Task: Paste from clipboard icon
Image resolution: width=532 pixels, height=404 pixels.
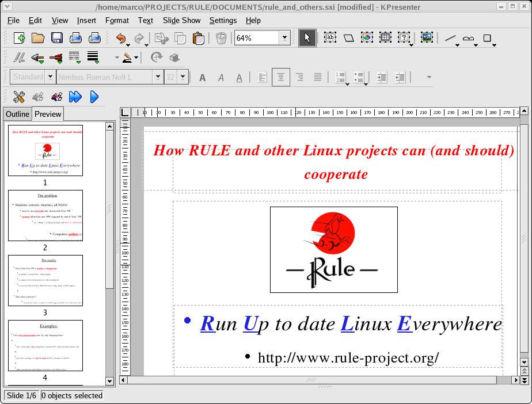Action: [199, 38]
